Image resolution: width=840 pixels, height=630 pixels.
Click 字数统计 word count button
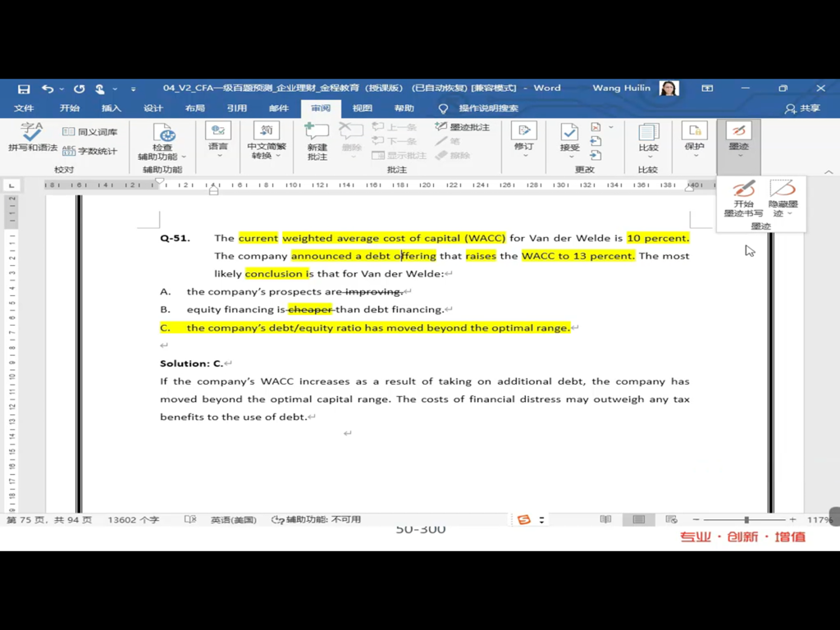pos(90,151)
